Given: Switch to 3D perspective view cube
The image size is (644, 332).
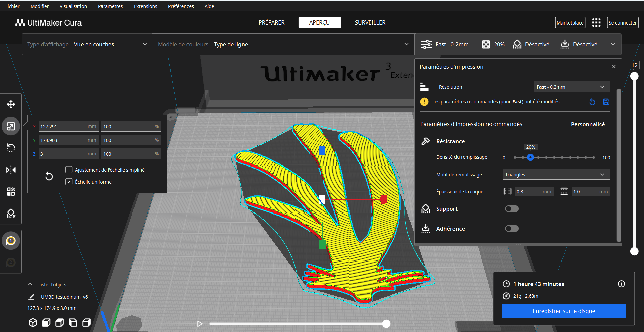Looking at the screenshot, I should [x=33, y=323].
